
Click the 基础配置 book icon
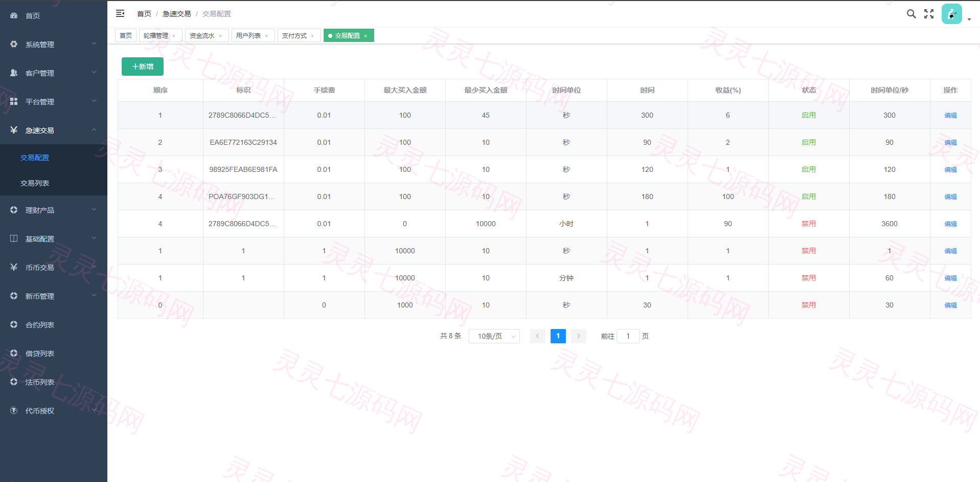pyautogui.click(x=14, y=238)
